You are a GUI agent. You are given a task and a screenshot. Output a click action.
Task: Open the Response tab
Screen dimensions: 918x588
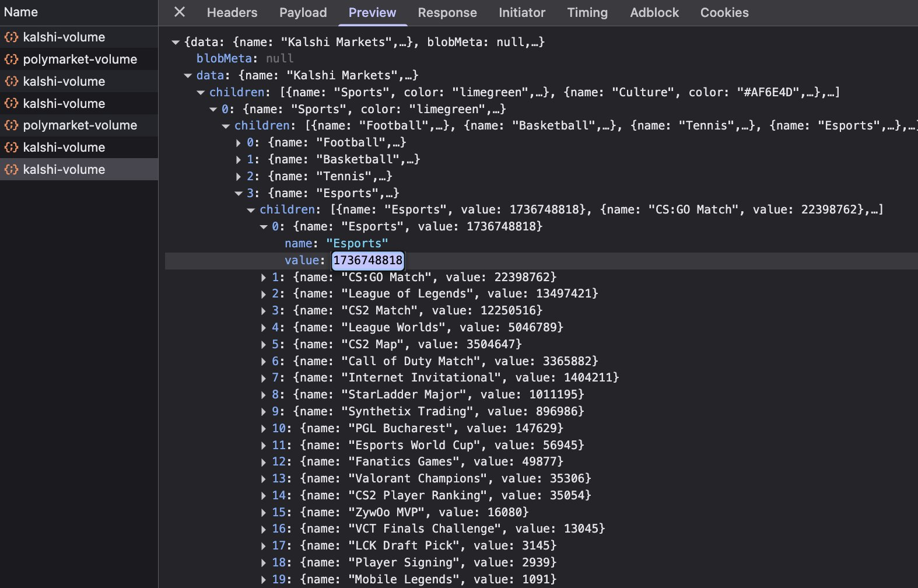click(447, 13)
